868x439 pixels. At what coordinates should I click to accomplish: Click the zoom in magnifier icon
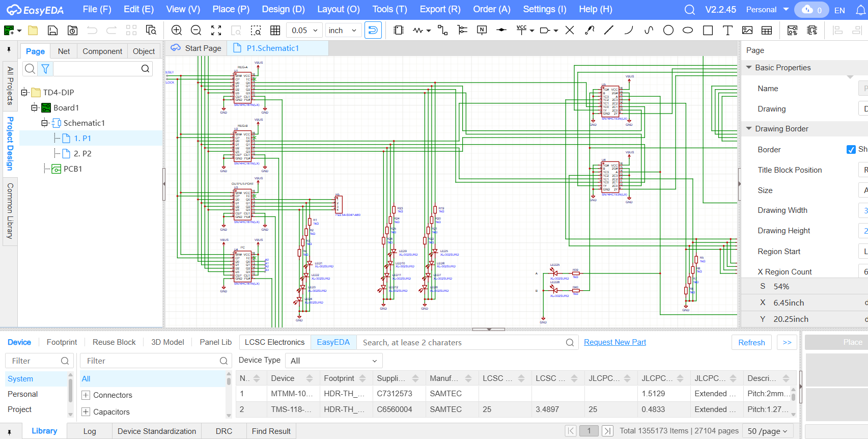click(177, 31)
